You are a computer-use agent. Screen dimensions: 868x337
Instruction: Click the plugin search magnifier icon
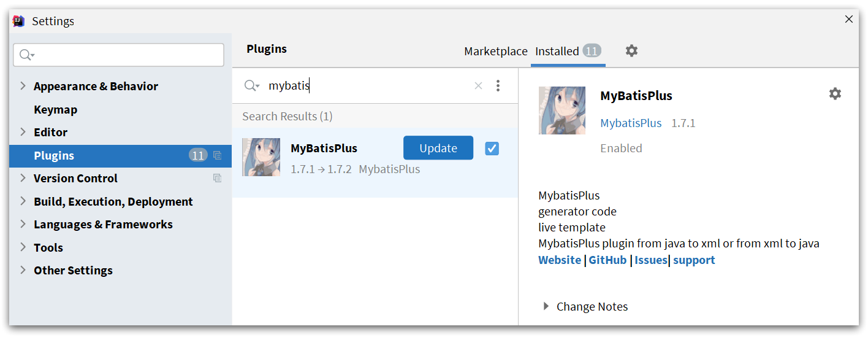click(251, 86)
